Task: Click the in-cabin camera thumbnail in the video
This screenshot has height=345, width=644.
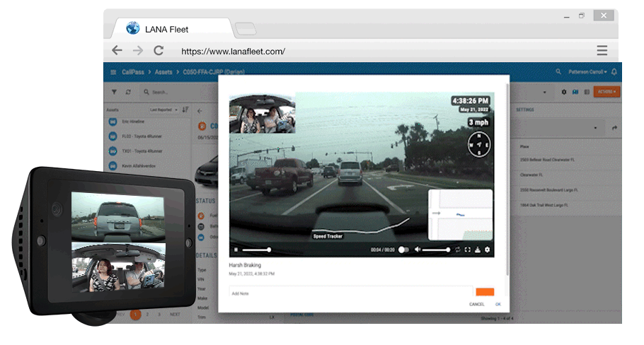Action: click(262, 113)
